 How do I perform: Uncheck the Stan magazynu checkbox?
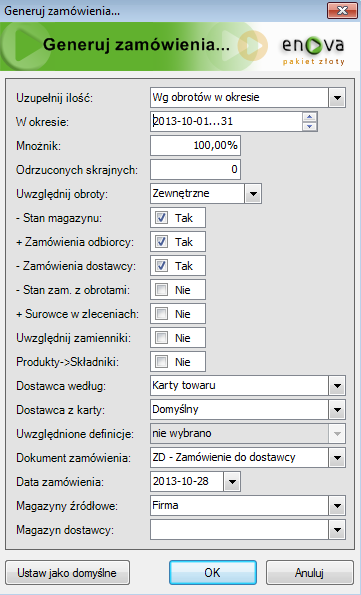coord(161,218)
